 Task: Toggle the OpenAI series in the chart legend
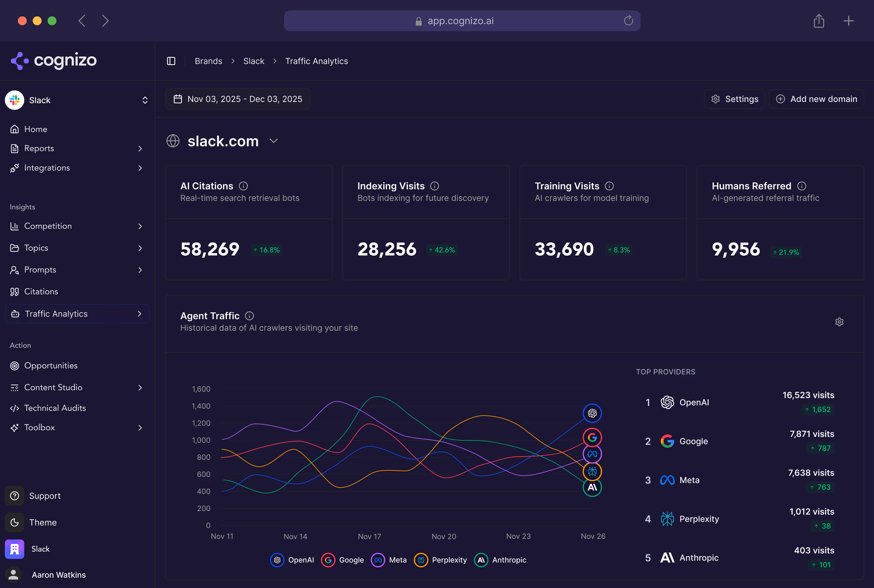coord(292,560)
